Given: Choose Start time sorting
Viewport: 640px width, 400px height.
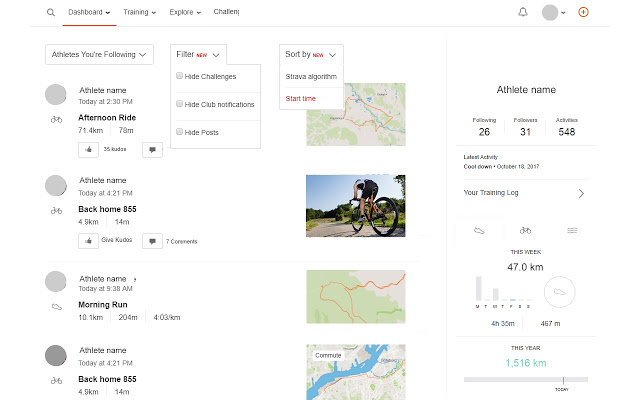Looking at the screenshot, I should point(300,98).
